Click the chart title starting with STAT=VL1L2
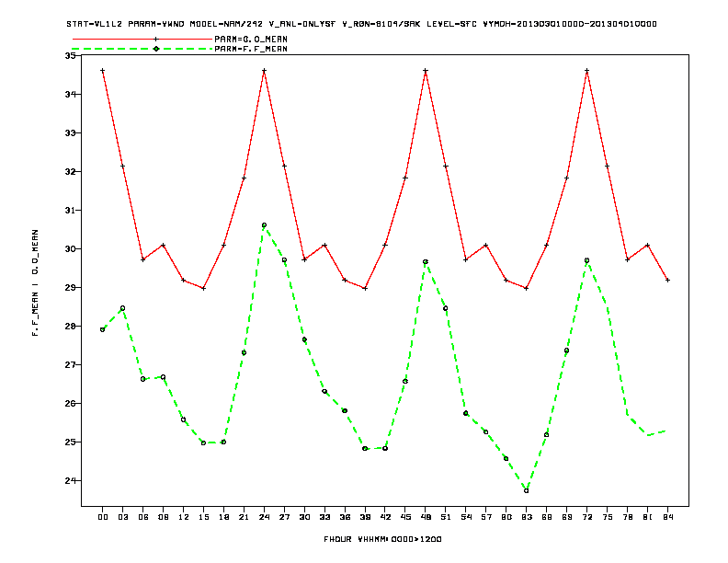Screen dimensions: 728x563 coord(361,24)
